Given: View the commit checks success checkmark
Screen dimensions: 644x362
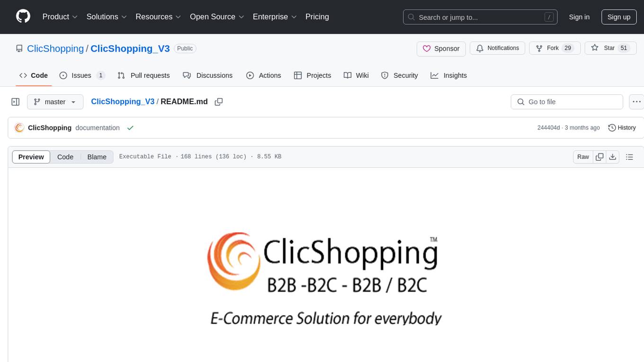Looking at the screenshot, I should click(130, 128).
